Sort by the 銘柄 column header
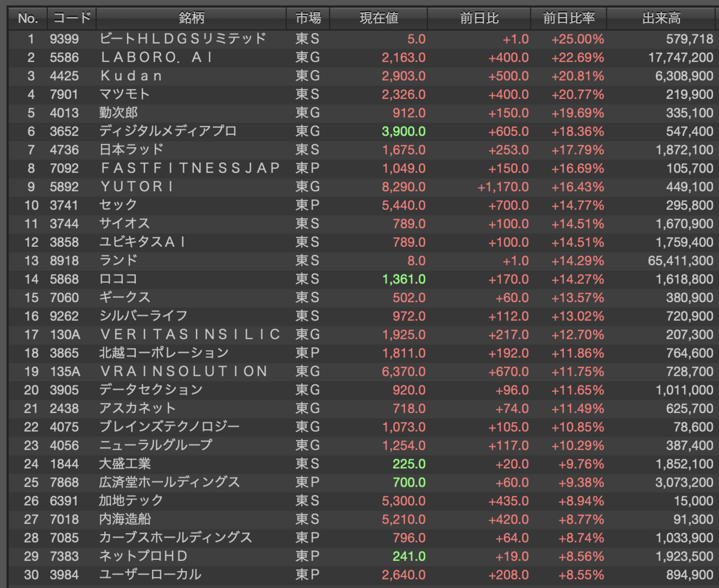 coord(191,19)
